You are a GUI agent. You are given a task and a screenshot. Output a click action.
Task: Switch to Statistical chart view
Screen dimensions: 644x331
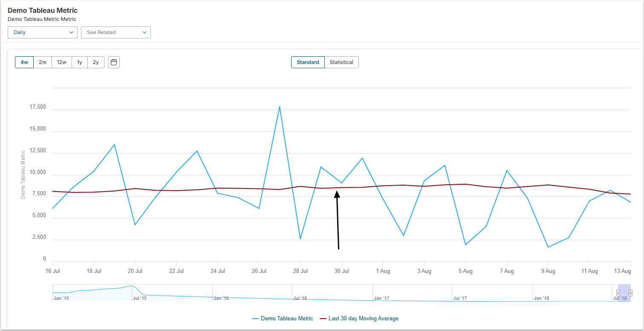click(341, 62)
